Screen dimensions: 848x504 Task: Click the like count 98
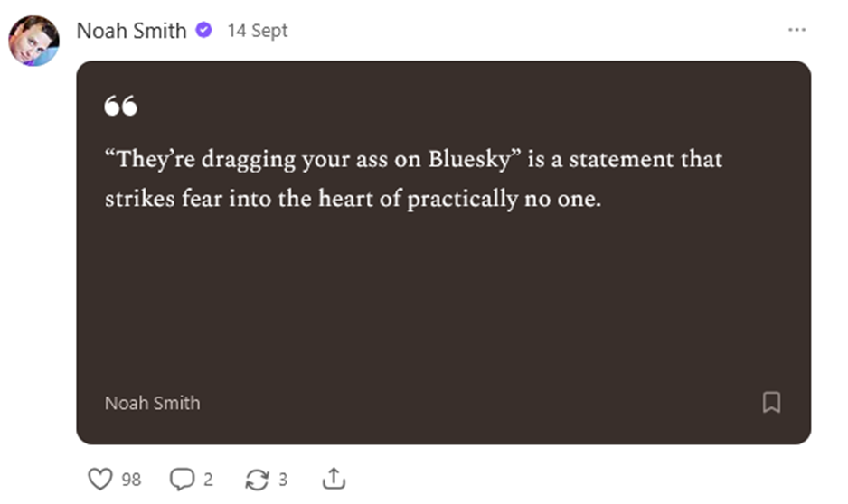pos(132,480)
